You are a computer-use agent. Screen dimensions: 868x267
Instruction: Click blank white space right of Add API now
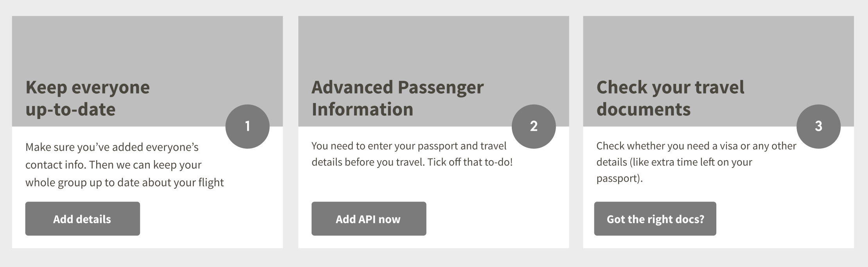tap(497, 219)
